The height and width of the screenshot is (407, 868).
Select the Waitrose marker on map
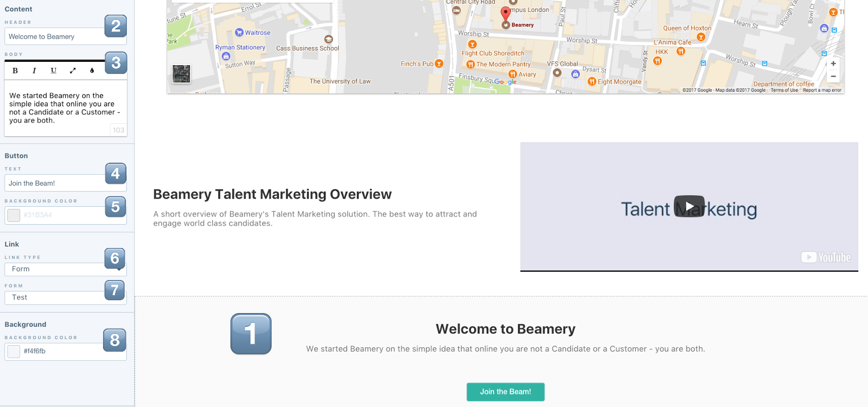tap(239, 33)
